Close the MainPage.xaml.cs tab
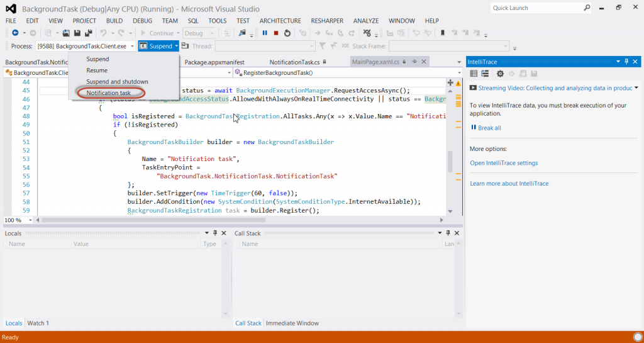Screen dimensions: 644x343 tap(423, 62)
